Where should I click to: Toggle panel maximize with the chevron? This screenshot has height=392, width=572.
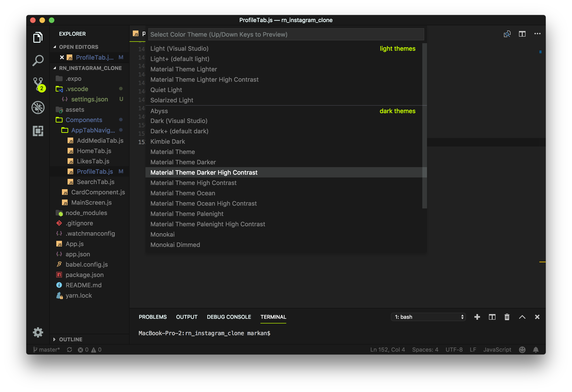click(x=522, y=317)
